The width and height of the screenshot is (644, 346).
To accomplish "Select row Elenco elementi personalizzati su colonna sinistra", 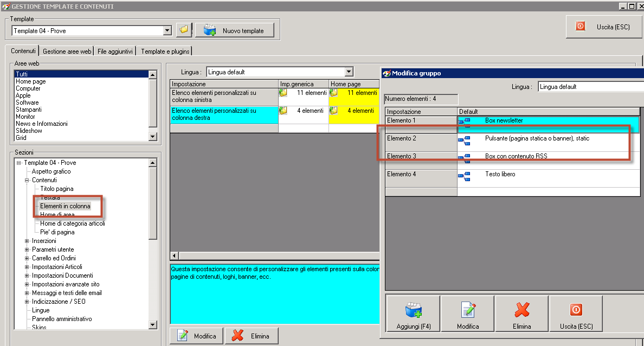I will [x=224, y=96].
